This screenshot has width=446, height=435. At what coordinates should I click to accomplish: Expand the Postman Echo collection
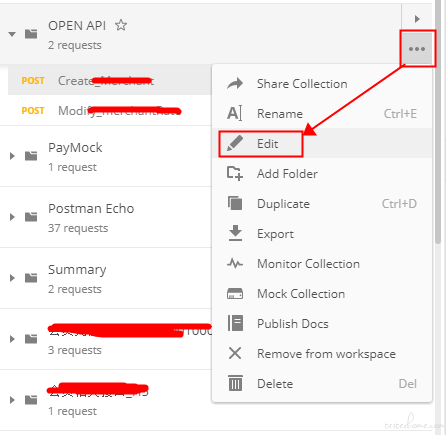[x=12, y=217]
